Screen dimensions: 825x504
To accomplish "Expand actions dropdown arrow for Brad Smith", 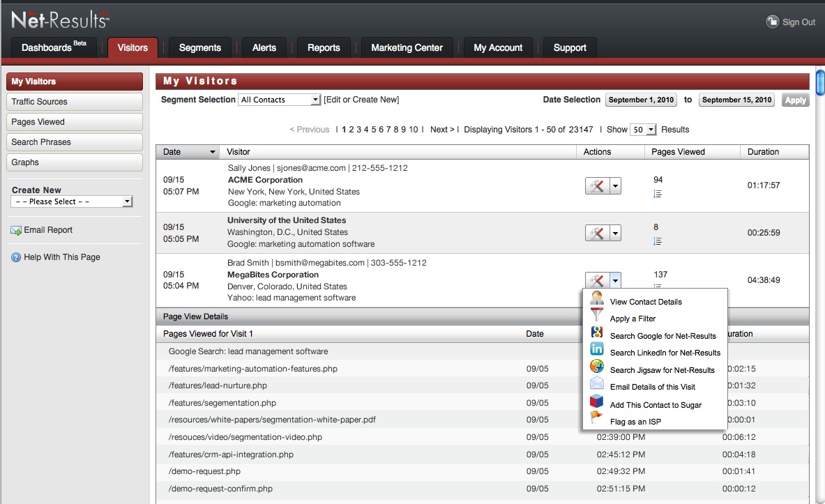I will (616, 280).
